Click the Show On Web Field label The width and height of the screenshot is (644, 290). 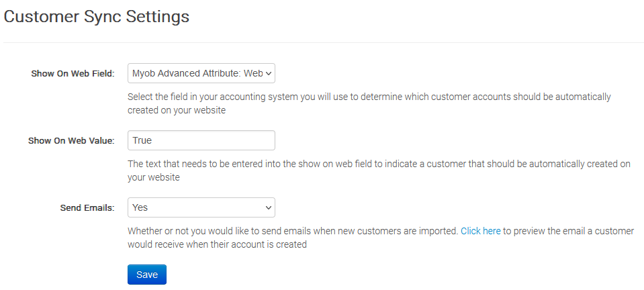(x=73, y=74)
